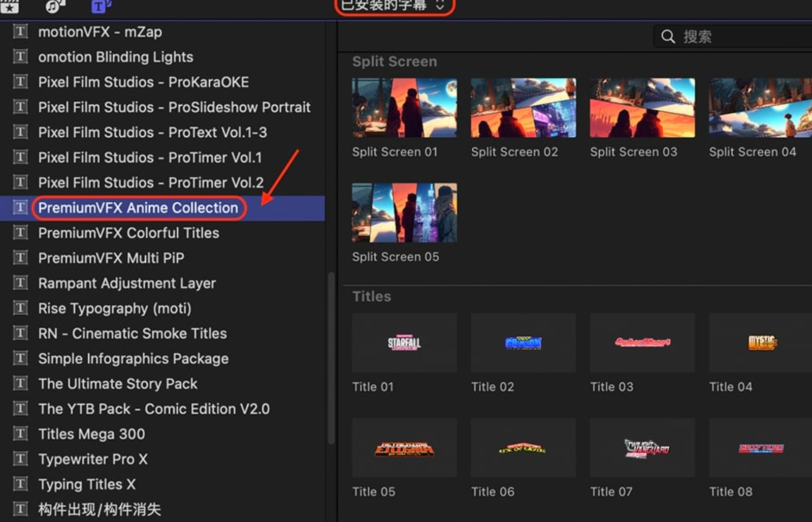
Task: Click the T icon beside Titles Mega 300
Action: pyautogui.click(x=20, y=434)
